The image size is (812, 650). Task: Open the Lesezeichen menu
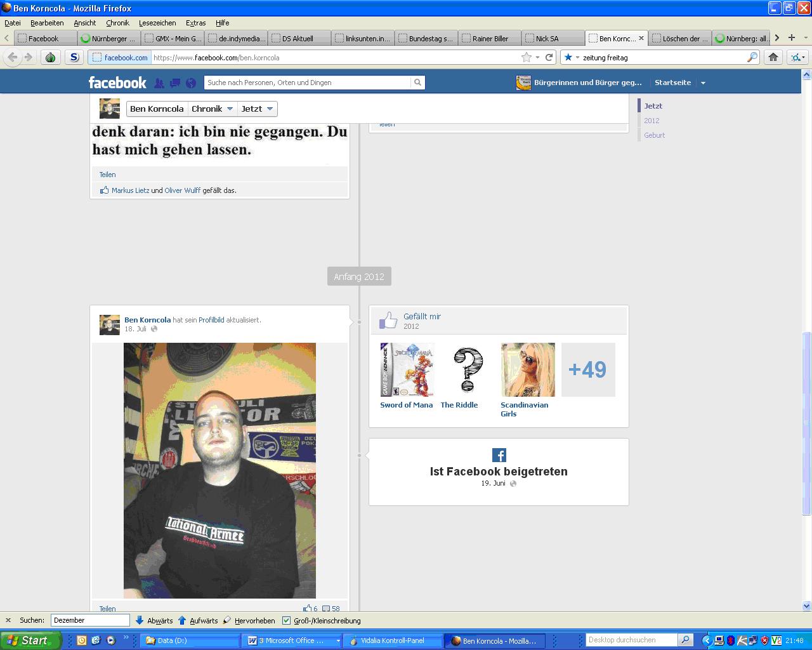pos(157,23)
